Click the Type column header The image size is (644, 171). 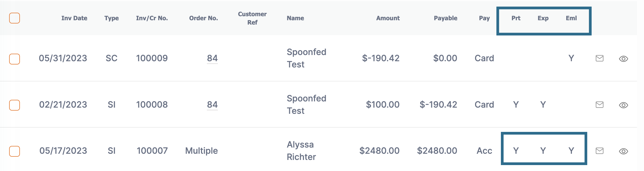tap(112, 18)
